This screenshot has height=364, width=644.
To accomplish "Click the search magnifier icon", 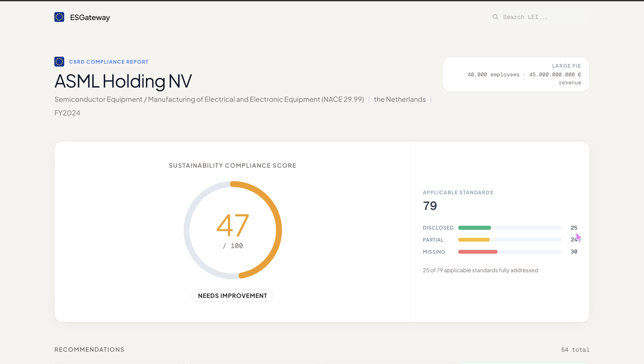I will (495, 17).
